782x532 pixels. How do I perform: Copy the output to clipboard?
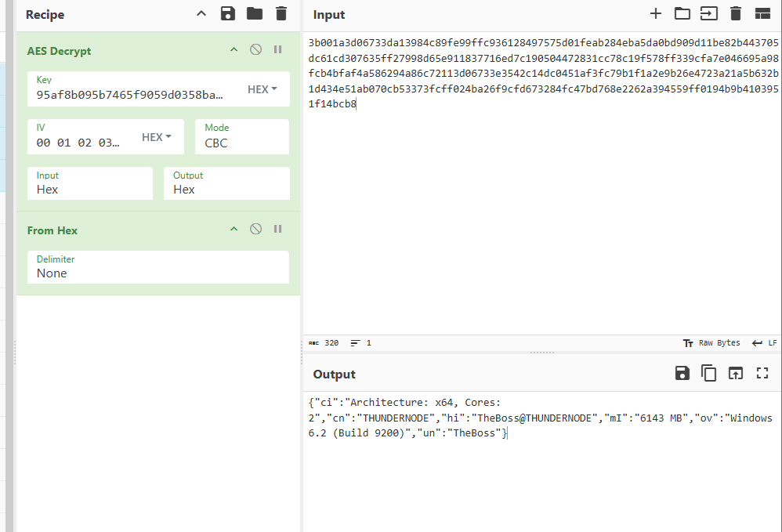708,374
